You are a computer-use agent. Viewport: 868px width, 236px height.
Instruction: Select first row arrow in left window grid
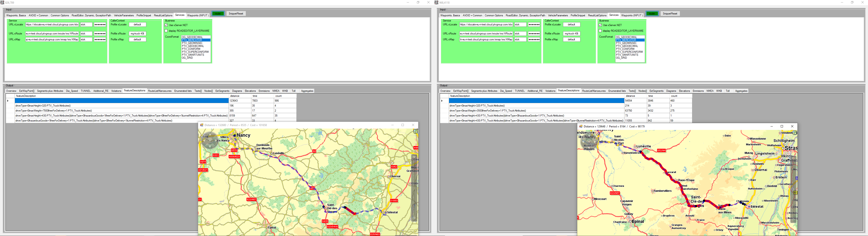[x=8, y=101]
